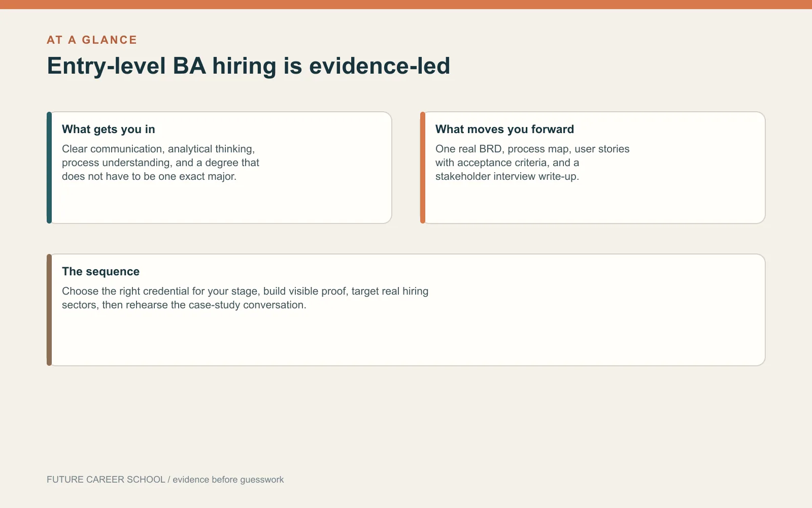
Task: Click 'The sequence' card heading
Action: coord(100,271)
